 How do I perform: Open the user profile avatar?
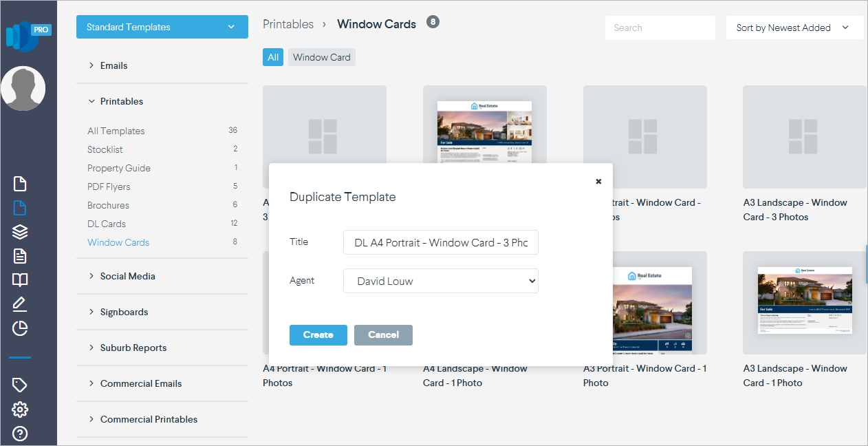click(23, 88)
